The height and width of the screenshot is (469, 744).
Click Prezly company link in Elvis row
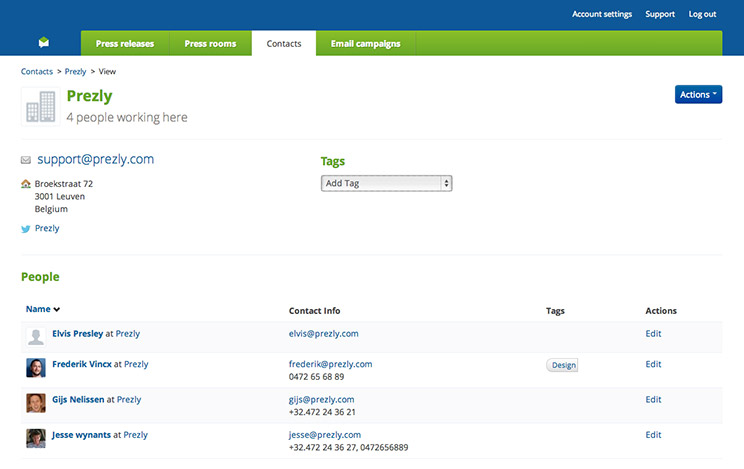click(x=128, y=334)
